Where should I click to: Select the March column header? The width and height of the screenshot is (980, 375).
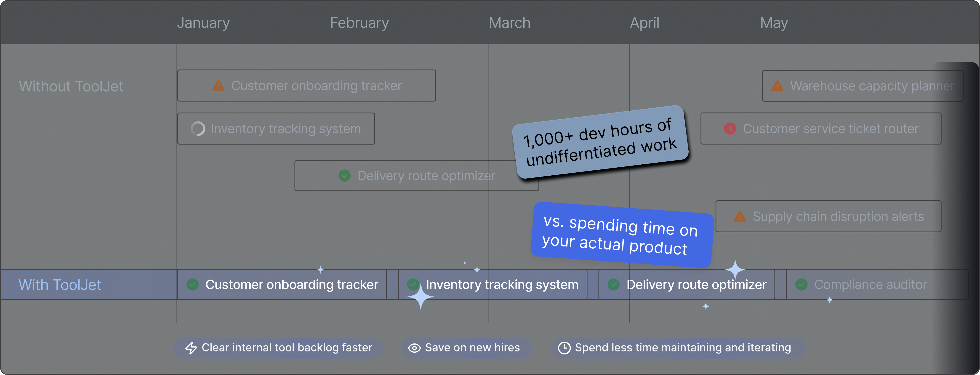[509, 23]
